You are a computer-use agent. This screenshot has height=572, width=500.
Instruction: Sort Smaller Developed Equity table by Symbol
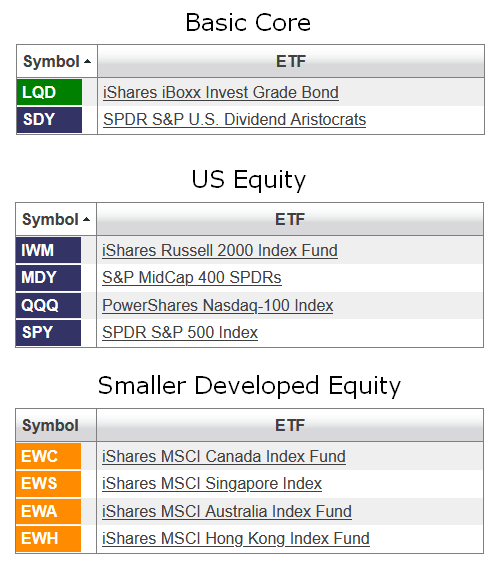56,425
